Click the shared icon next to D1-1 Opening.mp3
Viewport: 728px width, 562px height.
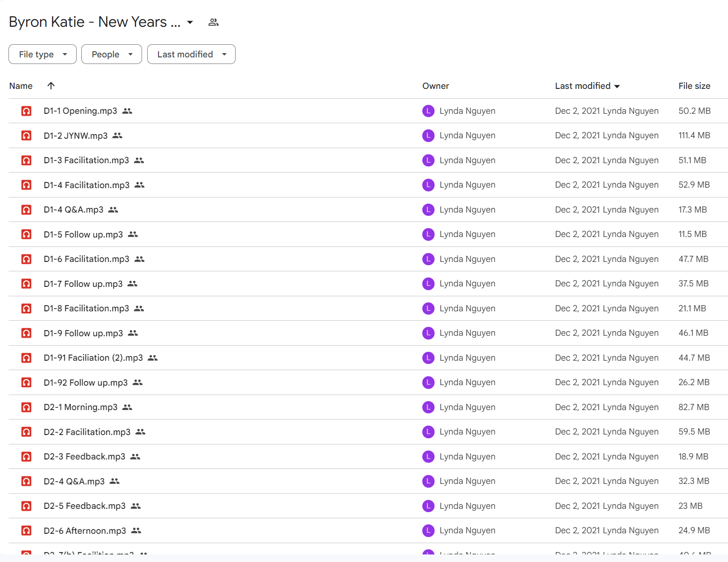click(127, 111)
